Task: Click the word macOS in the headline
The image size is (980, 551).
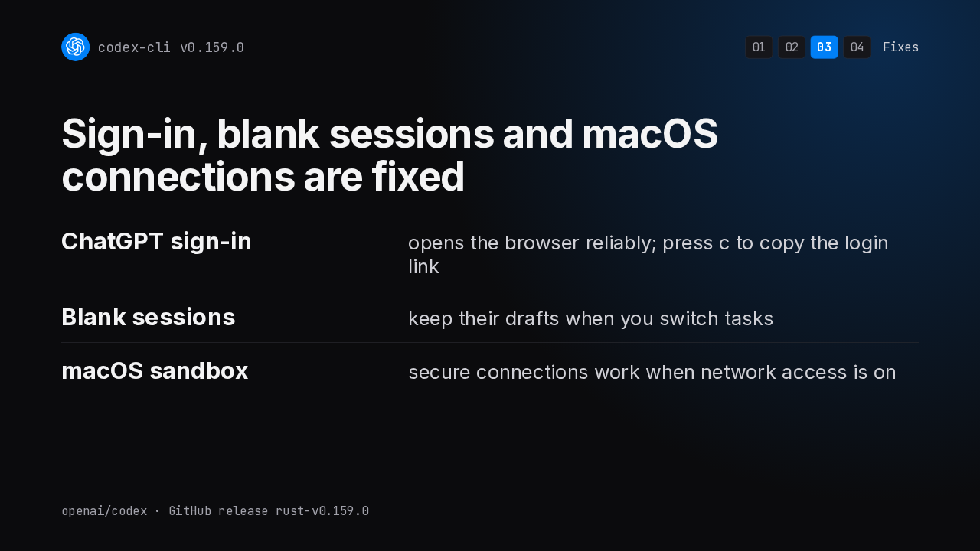Action: 650,134
